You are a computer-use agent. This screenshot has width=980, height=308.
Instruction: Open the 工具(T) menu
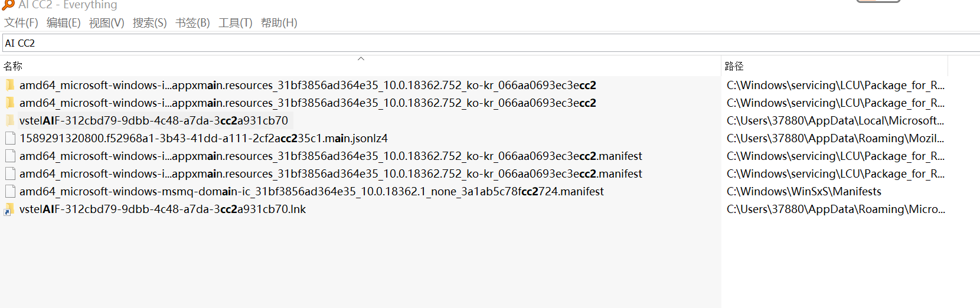(x=236, y=23)
